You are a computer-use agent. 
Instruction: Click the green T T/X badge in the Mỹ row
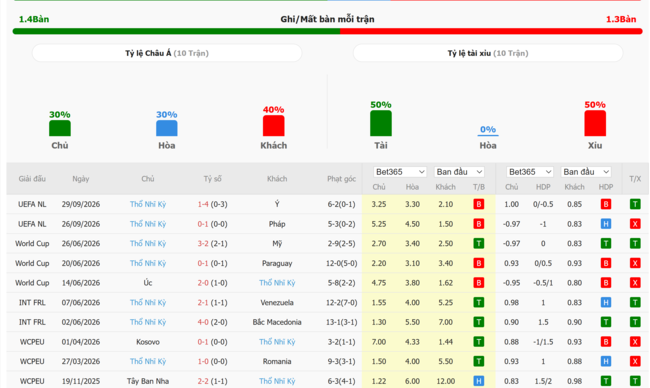[x=635, y=243]
